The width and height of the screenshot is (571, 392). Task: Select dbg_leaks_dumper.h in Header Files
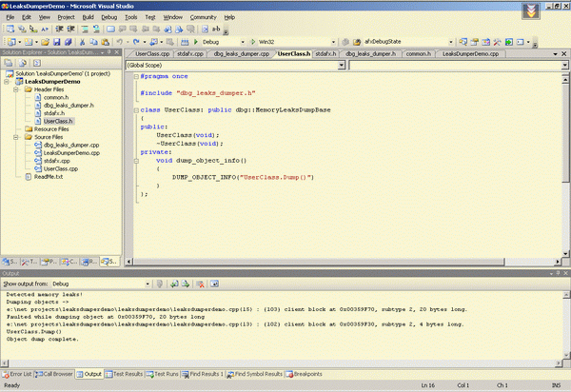click(x=69, y=106)
